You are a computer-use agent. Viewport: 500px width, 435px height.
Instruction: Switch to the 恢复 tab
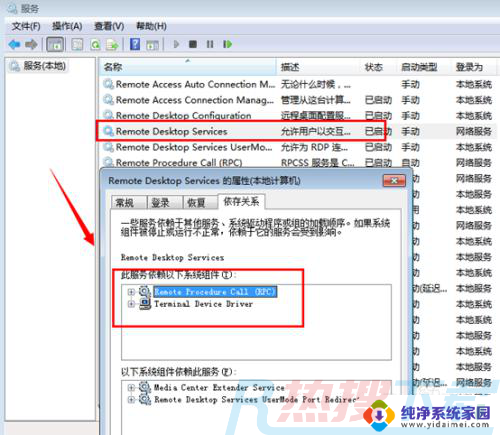tap(200, 202)
